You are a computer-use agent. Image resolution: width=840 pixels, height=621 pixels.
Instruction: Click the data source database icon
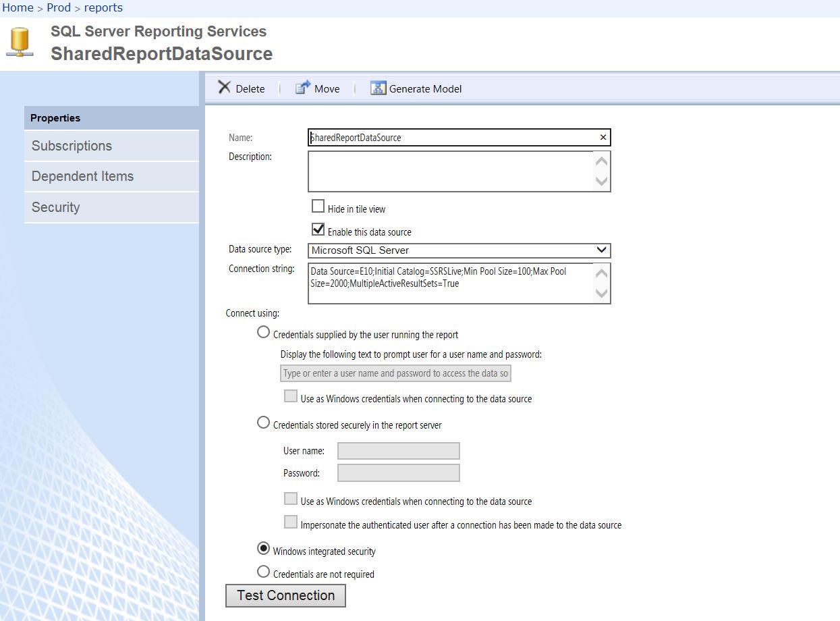(20, 43)
